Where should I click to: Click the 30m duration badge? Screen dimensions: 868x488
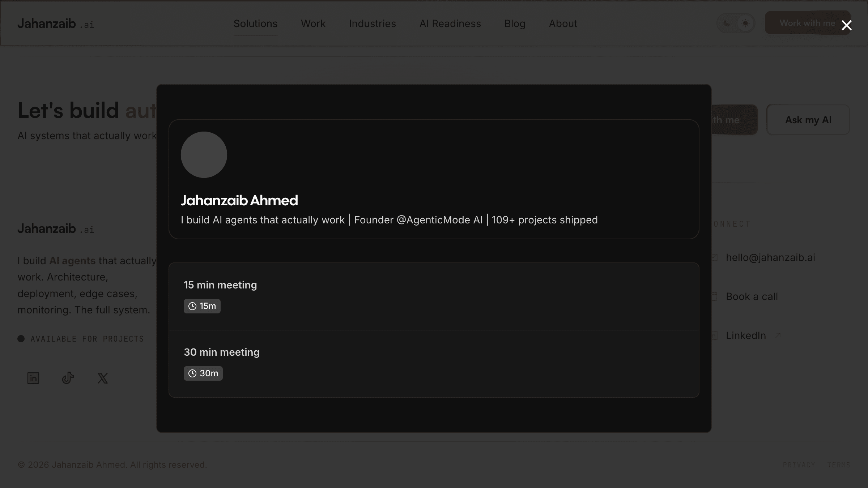point(203,373)
